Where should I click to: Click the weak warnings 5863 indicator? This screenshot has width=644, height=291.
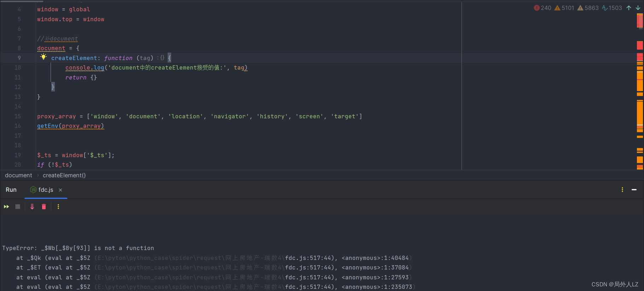click(x=588, y=8)
